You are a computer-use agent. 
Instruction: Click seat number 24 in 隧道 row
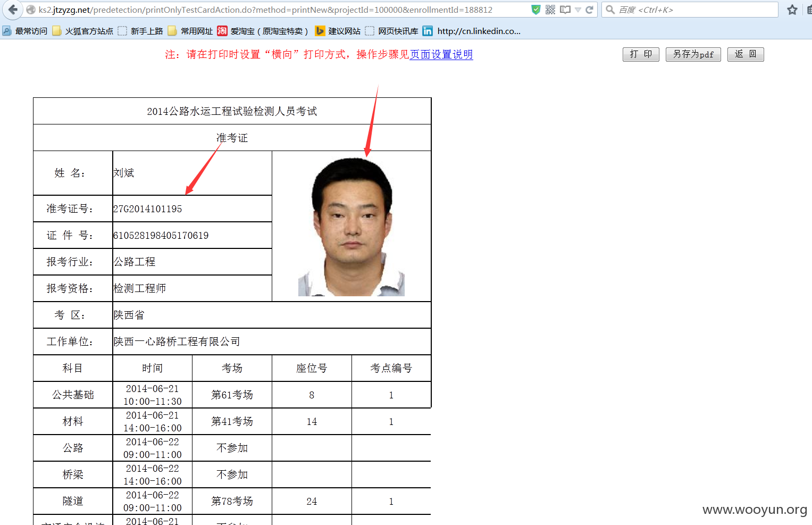(312, 501)
